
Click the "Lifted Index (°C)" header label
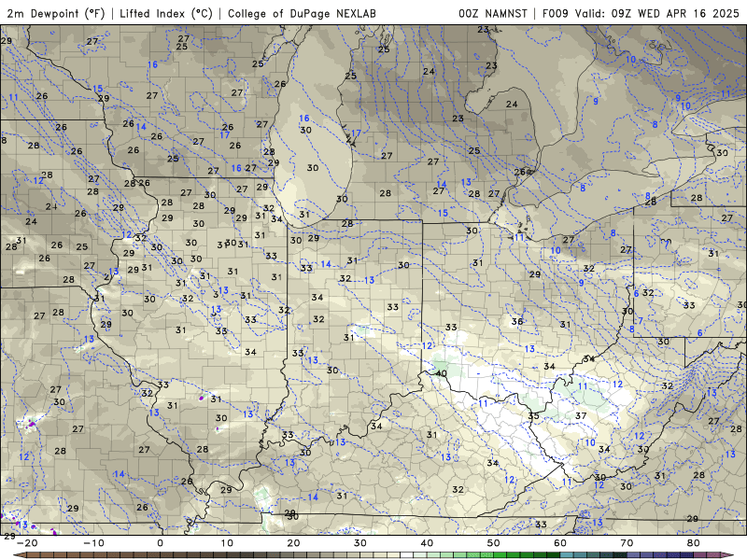166,13
